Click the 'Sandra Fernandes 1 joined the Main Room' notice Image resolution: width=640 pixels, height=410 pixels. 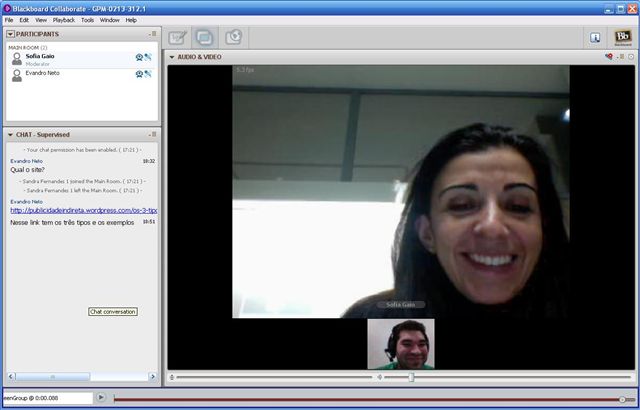tap(82, 181)
